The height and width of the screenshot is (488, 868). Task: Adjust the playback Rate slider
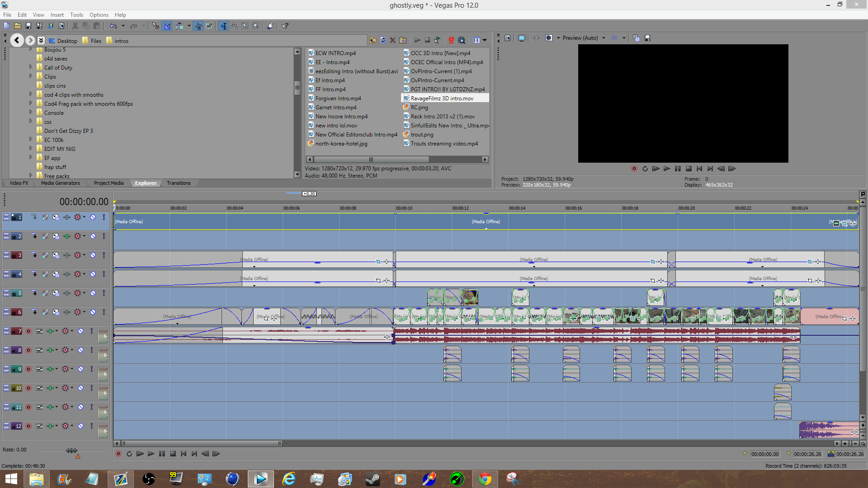(71, 450)
